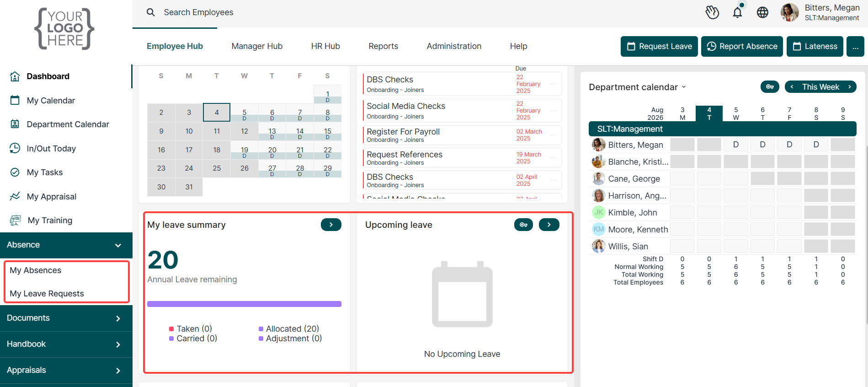Click the Request Leave button
Viewport: 868px width, 387px height.
coord(659,46)
